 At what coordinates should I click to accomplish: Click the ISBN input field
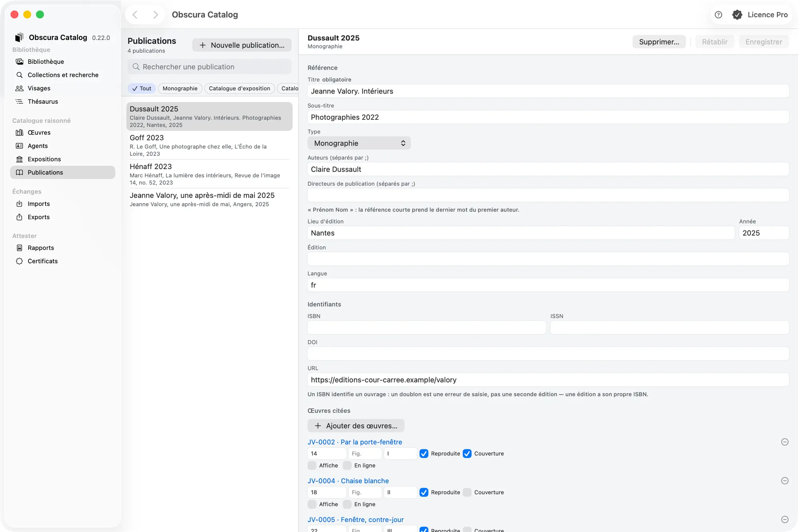427,327
